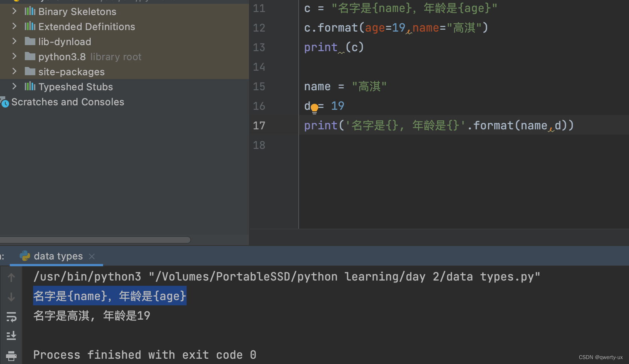629x364 pixels.
Task: Click the down arrow in the console toolbar
Action: [11, 297]
